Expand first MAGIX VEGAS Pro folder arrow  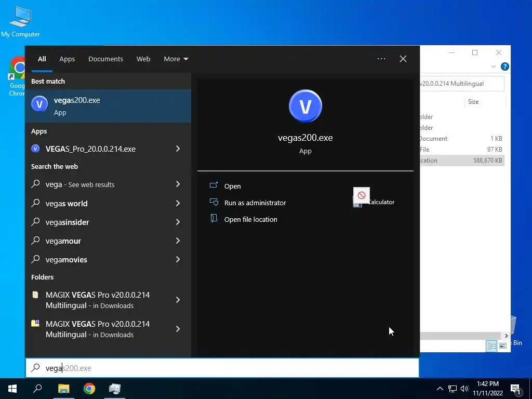pyautogui.click(x=178, y=300)
